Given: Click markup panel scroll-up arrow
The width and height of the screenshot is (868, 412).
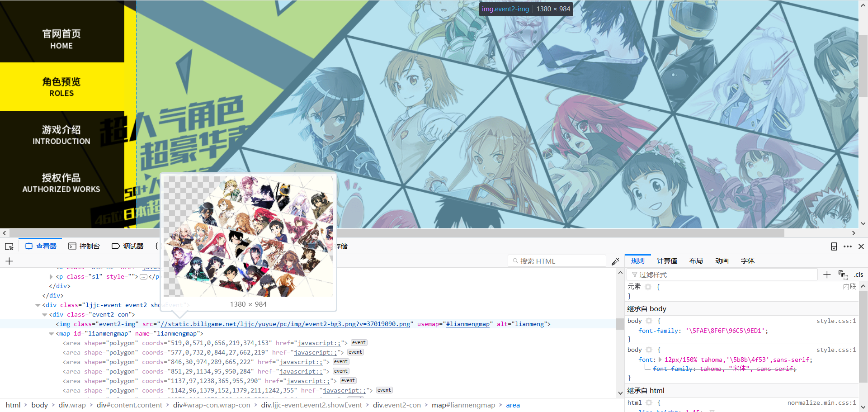Looking at the screenshot, I should coord(620,273).
